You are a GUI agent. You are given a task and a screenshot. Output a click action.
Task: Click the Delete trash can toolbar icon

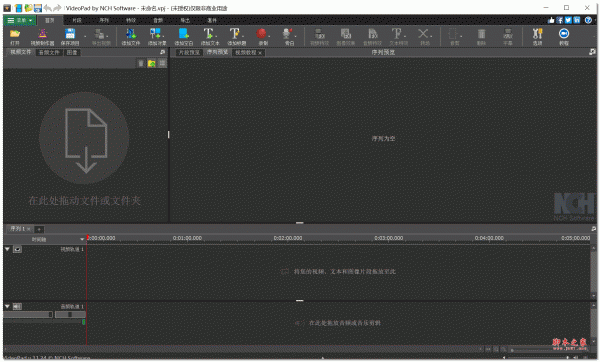[x=481, y=34]
